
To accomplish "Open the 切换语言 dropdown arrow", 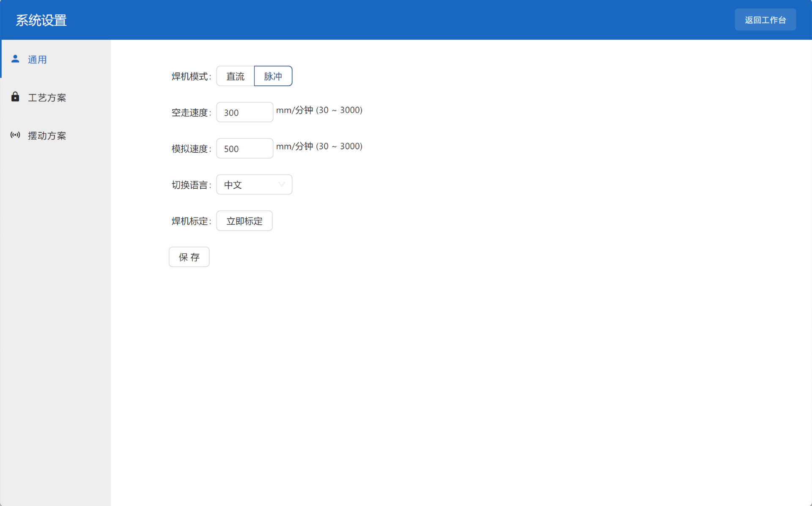I will point(282,184).
